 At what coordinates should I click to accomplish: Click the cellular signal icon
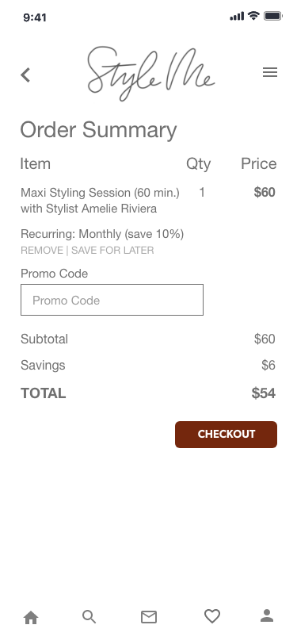(x=237, y=17)
